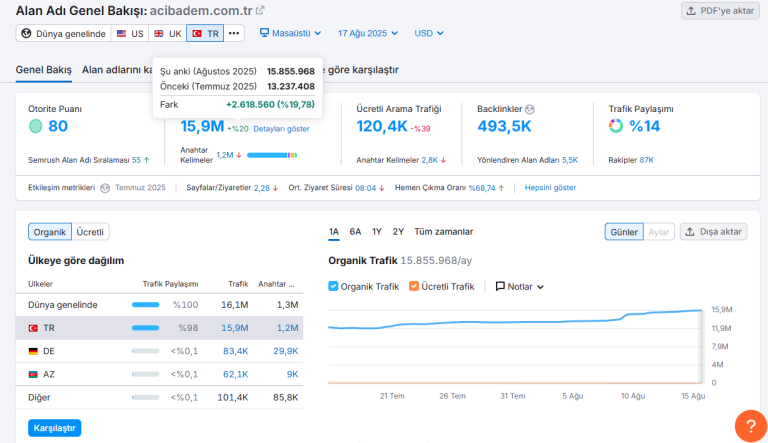Select the DE row in country table
Image resolution: width=768 pixels, height=443 pixels.
click(x=160, y=351)
